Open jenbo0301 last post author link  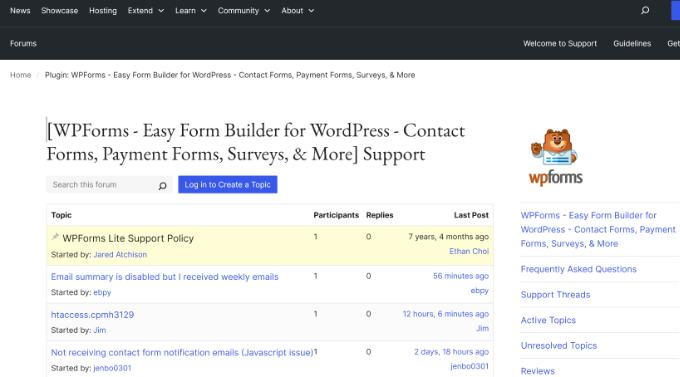click(x=470, y=366)
